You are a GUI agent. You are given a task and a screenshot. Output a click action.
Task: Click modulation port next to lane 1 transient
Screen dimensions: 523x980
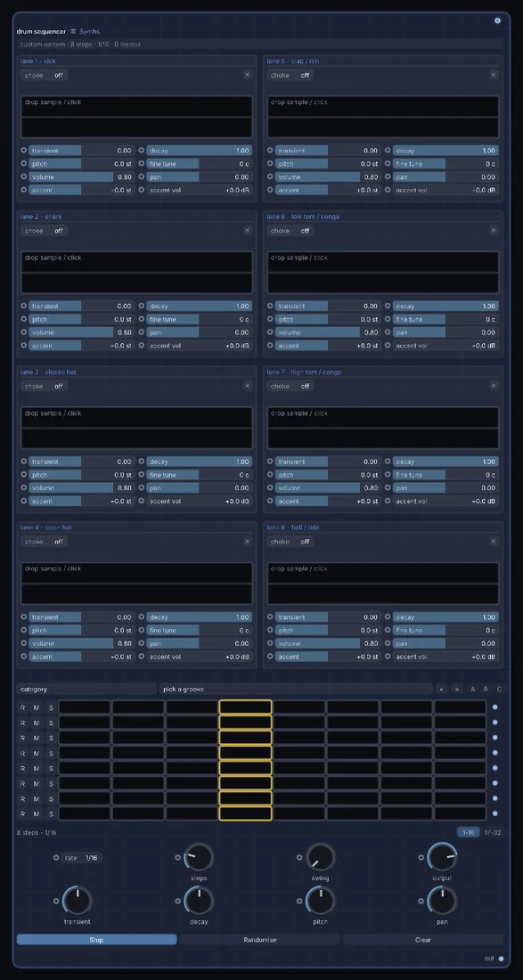tap(24, 151)
